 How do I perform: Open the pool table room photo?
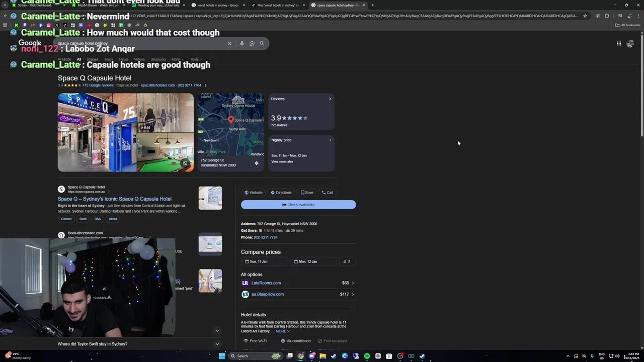[x=166, y=152]
